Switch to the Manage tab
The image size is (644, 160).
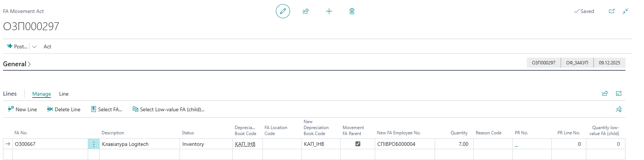click(x=42, y=94)
